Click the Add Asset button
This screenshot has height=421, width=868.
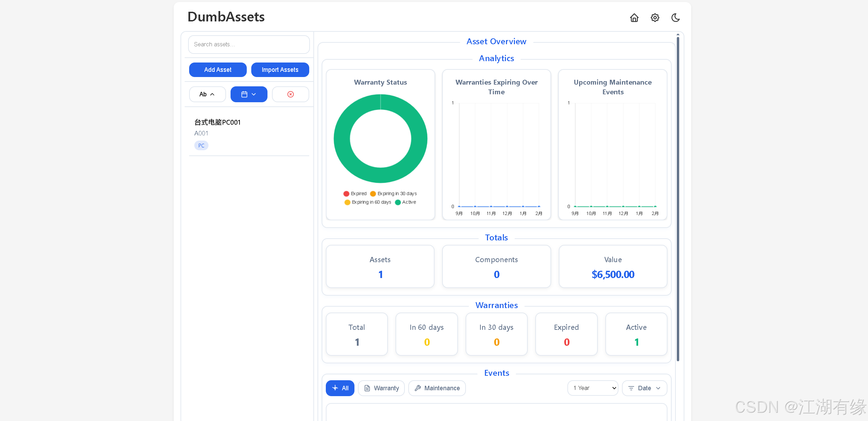[x=217, y=70]
